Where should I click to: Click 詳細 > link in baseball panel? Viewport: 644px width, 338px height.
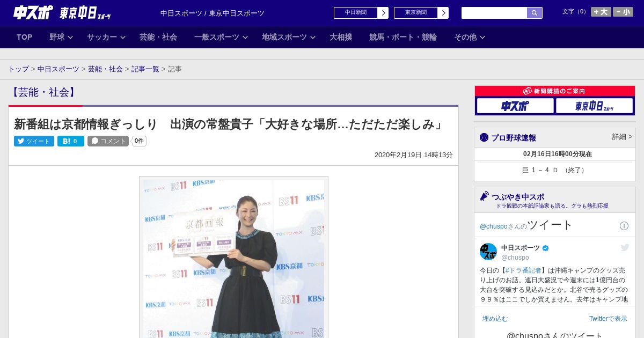(622, 137)
